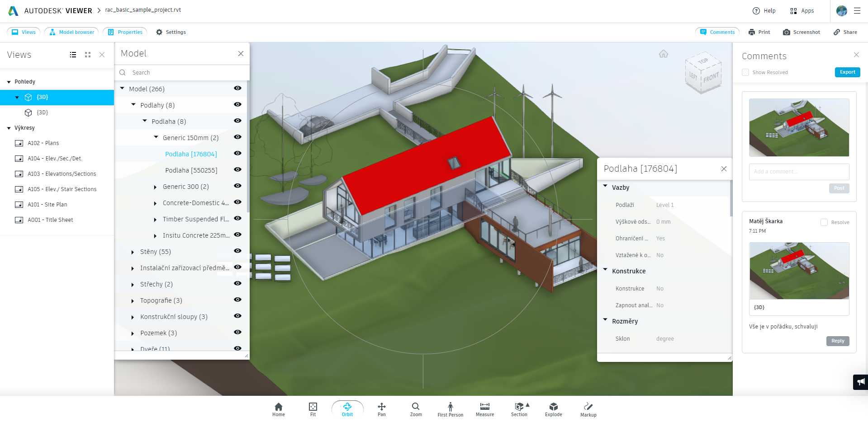Collapse the Výkresy group
Viewport: 868px width, 422px height.
click(x=9, y=128)
